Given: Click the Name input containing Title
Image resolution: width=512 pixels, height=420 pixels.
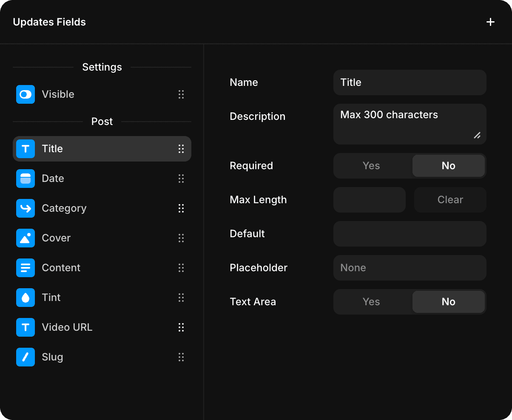Looking at the screenshot, I should (x=410, y=82).
